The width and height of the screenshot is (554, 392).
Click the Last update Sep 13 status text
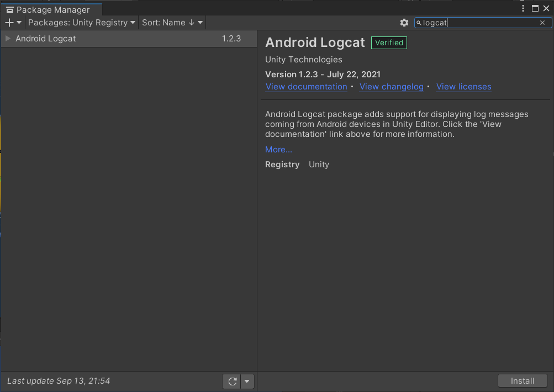pos(59,381)
